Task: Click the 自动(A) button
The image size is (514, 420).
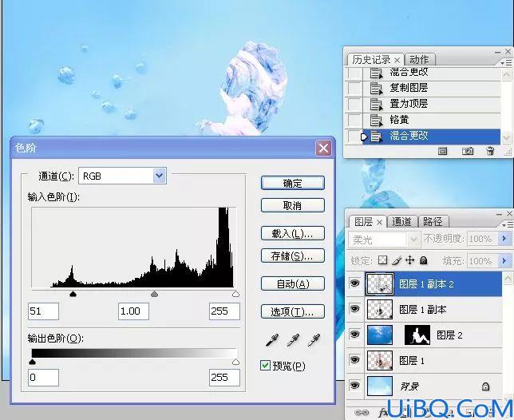Action: click(x=293, y=283)
